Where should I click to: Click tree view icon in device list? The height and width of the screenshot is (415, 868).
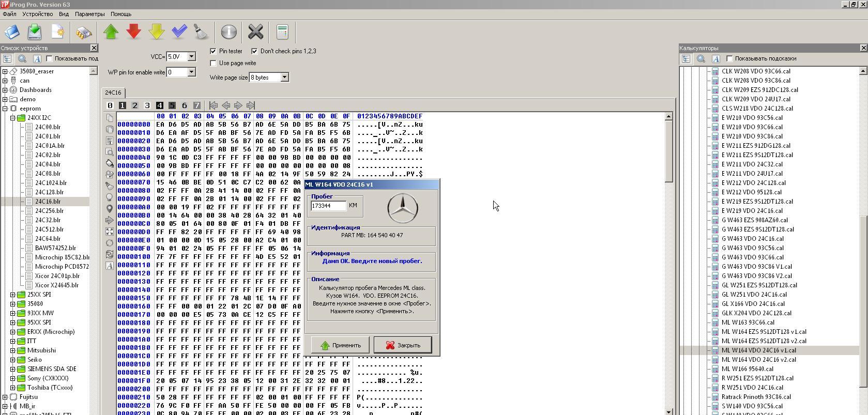[x=7, y=59]
